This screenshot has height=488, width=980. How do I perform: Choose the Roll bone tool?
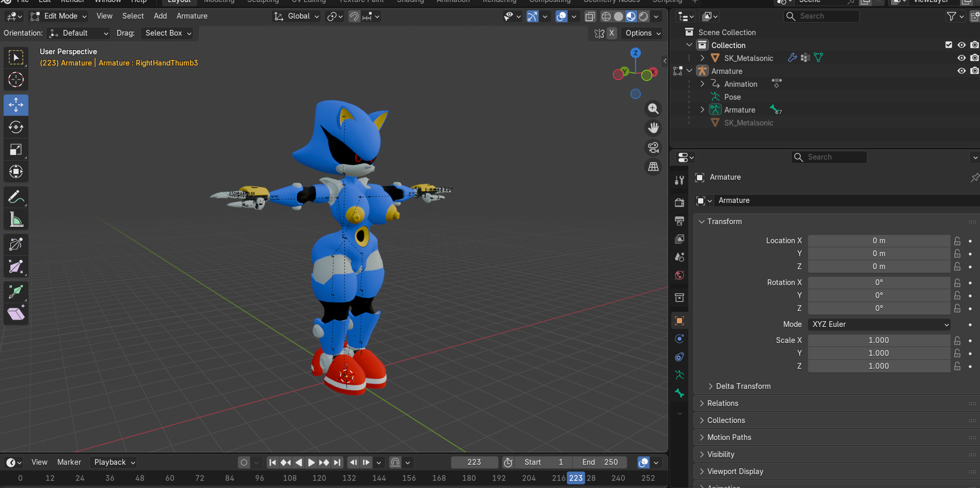pyautogui.click(x=16, y=244)
